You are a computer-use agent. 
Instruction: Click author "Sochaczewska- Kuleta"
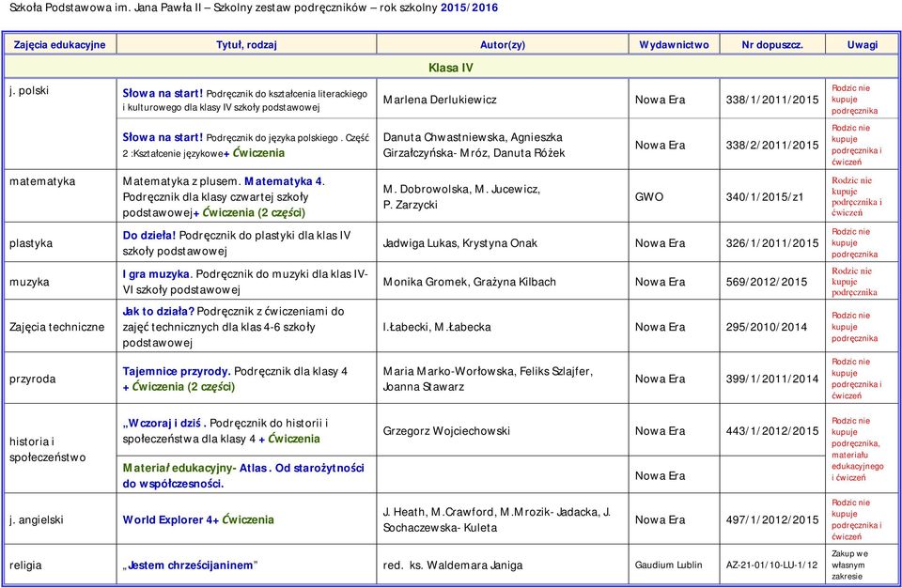(440, 528)
